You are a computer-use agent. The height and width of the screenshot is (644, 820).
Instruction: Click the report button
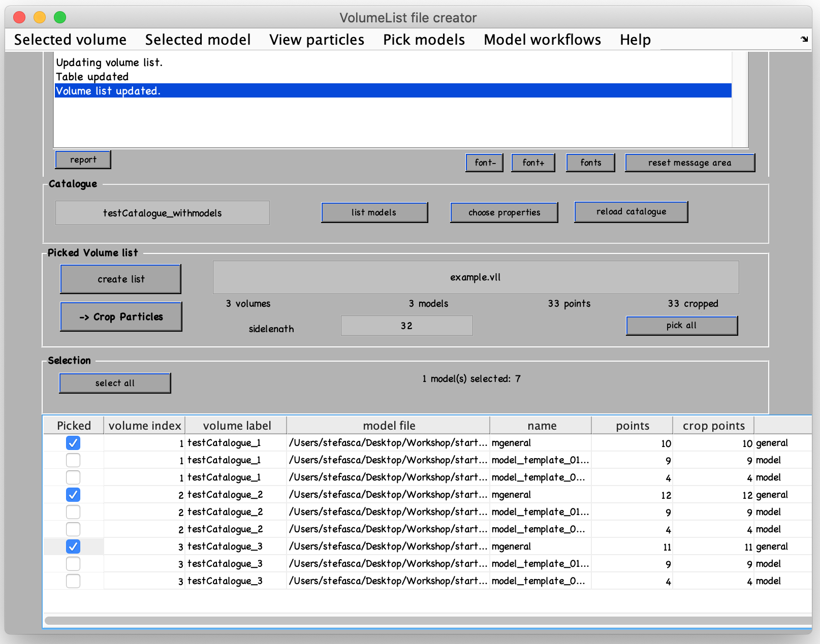click(83, 159)
